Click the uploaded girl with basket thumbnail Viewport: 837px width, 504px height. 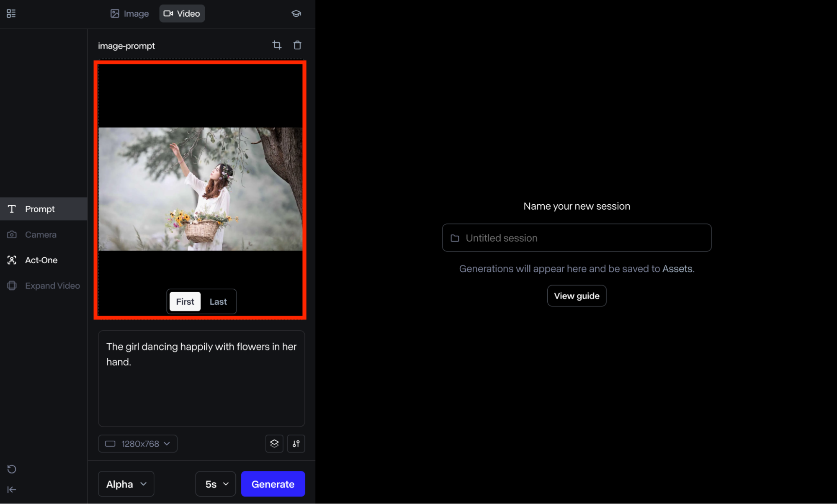pos(200,189)
